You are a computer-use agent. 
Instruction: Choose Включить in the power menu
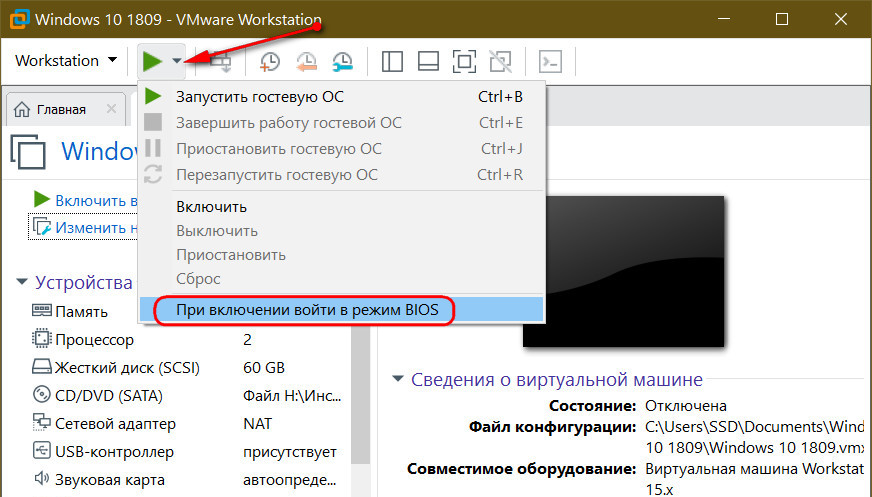[341, 207]
